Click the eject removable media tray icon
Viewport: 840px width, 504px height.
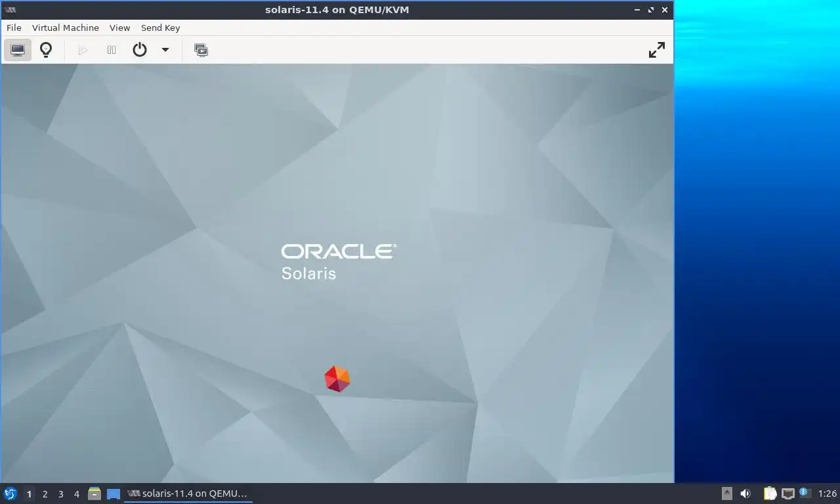point(726,493)
